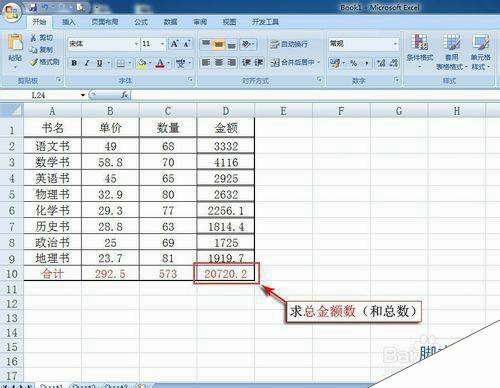Toggle Wrap Text option
This screenshot has width=500, height=388.
pos(289,44)
